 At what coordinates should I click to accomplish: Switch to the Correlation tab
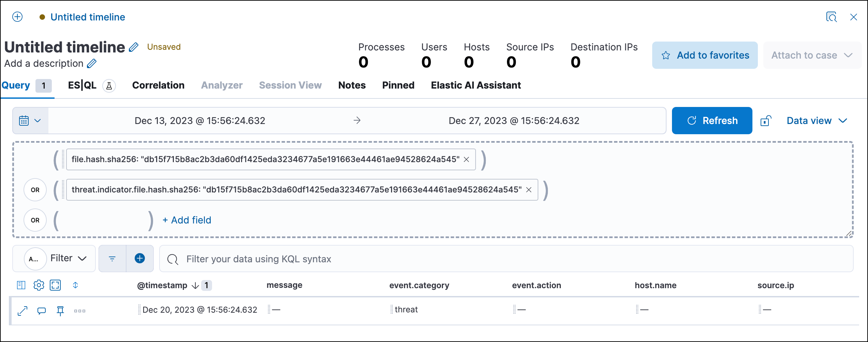(158, 85)
